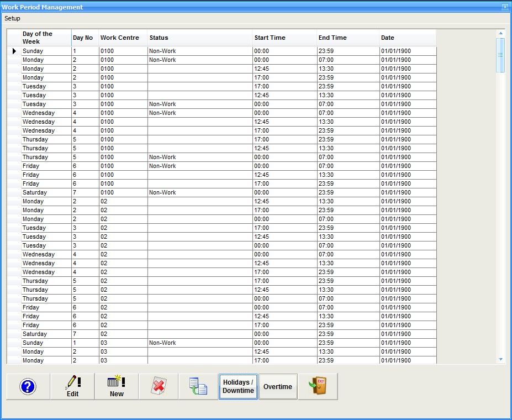Open the Holidays / Downtime screen
This screenshot has width=512, height=420.
(238, 386)
